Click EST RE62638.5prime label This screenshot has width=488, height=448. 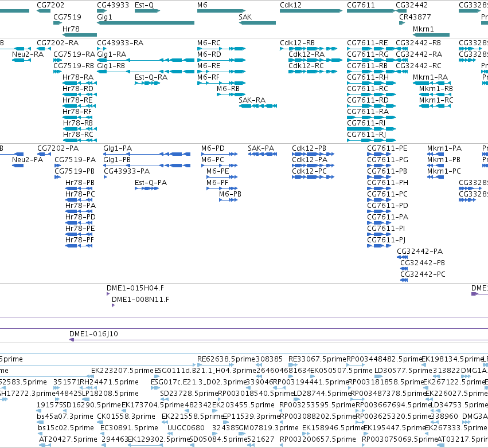(x=227, y=359)
